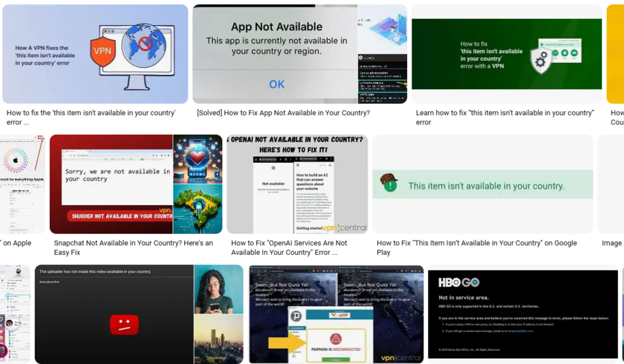This screenshot has height=364, width=624.
Task: Click the Brazil map illustration
Action: tap(198, 210)
